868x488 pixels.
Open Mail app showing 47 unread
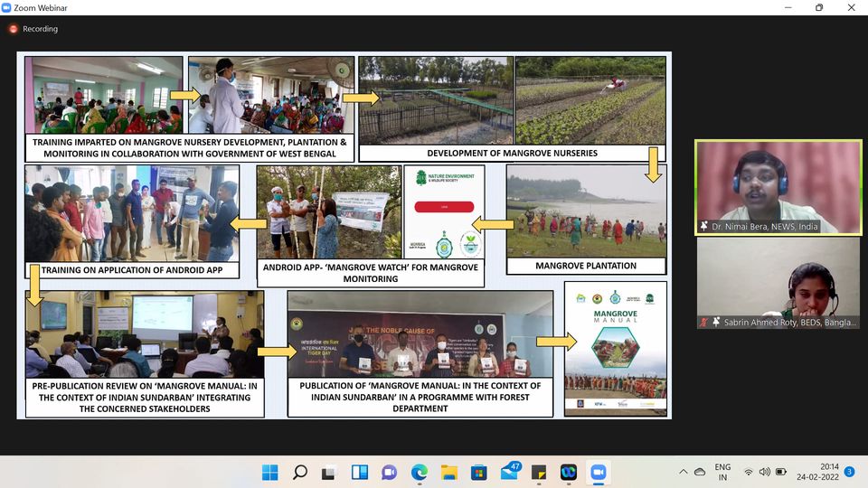point(509,472)
